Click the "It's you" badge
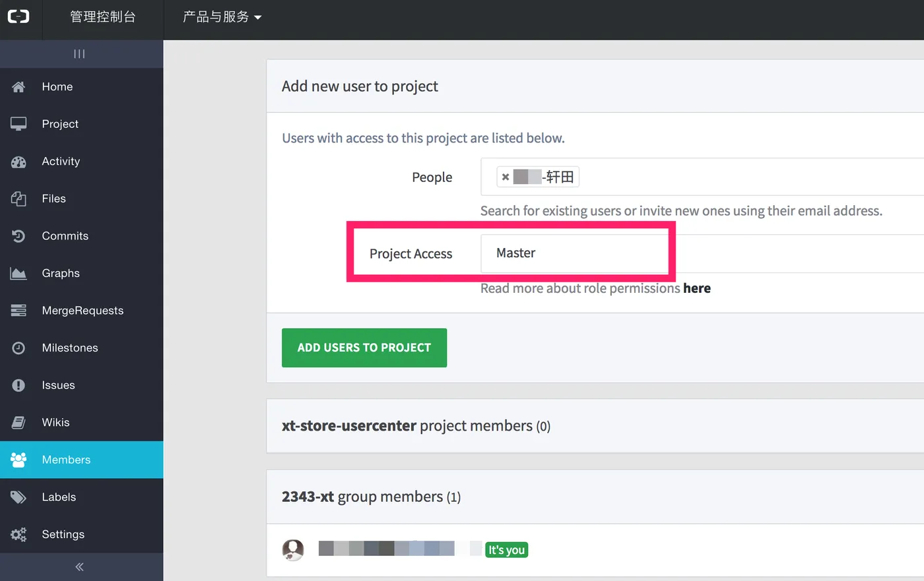924x581 pixels. click(506, 550)
